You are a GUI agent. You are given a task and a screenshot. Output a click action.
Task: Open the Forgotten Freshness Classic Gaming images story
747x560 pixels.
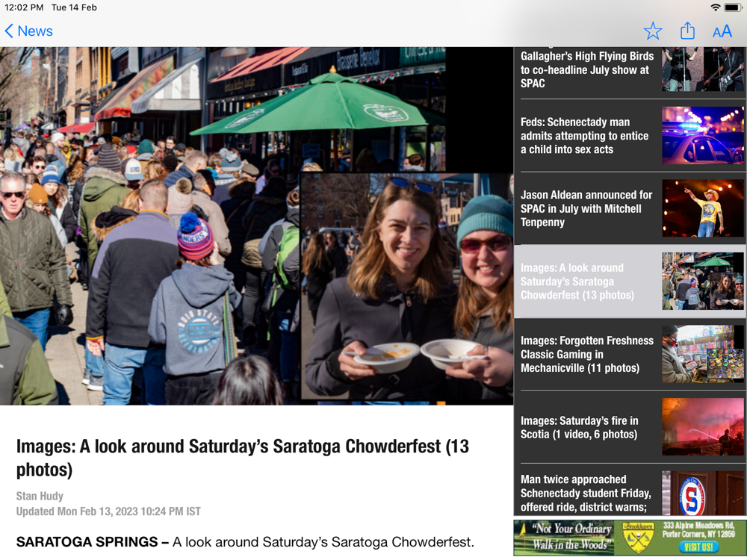coord(630,354)
